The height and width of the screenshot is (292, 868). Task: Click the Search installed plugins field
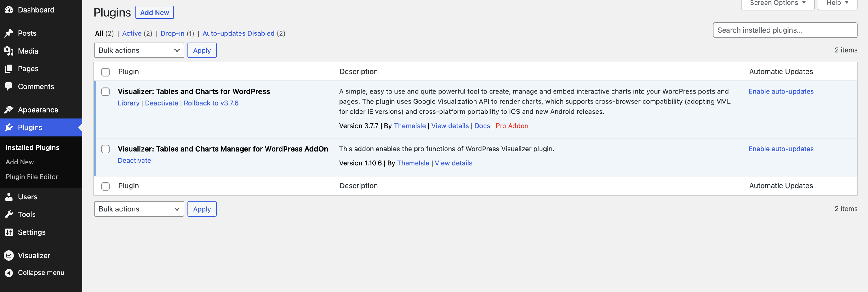click(x=785, y=30)
